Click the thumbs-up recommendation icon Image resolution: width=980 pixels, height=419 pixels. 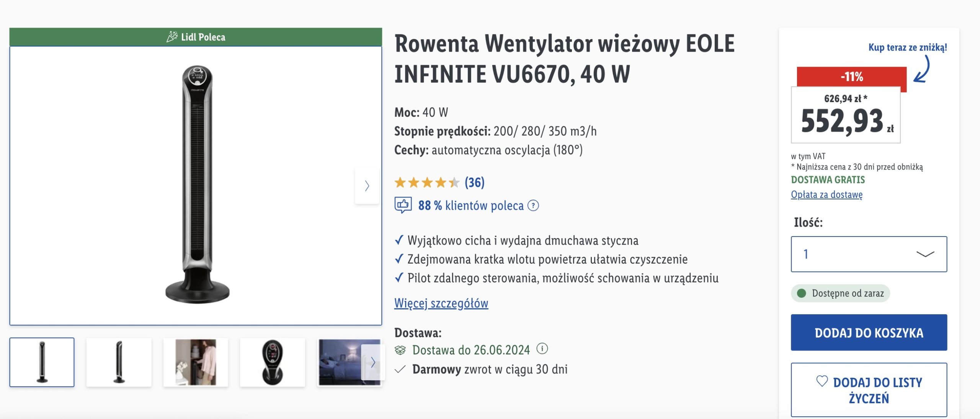coord(403,205)
